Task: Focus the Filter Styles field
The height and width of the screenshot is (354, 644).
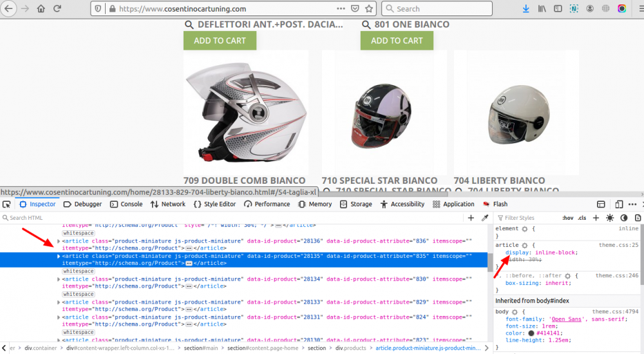Action: tap(527, 218)
